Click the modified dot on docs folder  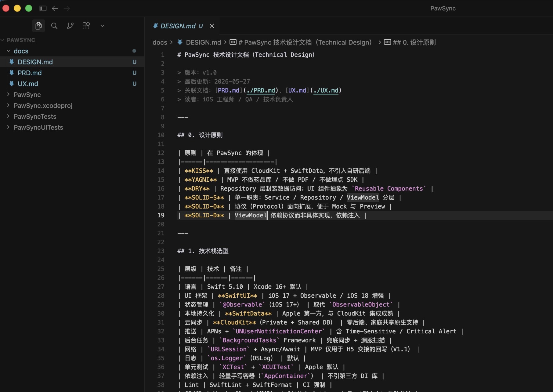tap(134, 51)
